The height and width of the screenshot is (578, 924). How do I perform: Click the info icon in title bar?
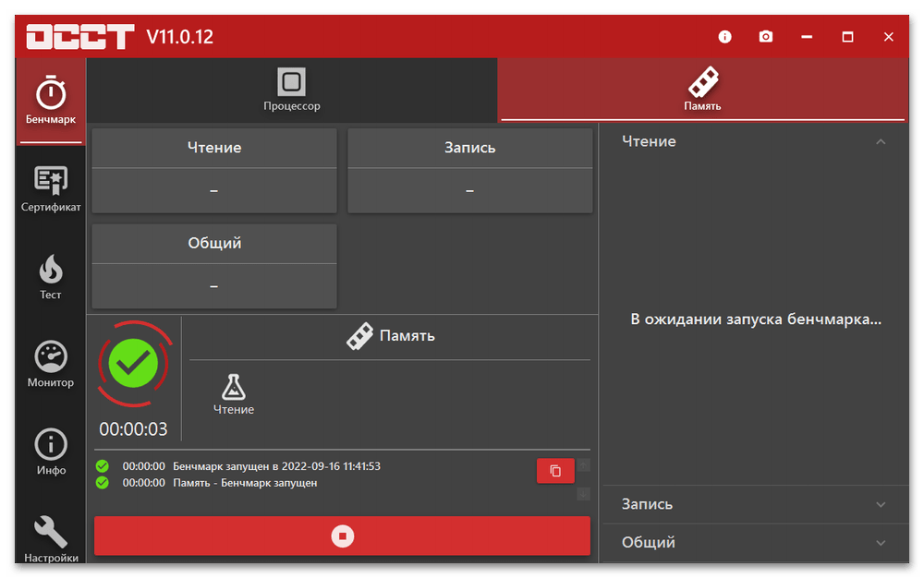coord(724,37)
